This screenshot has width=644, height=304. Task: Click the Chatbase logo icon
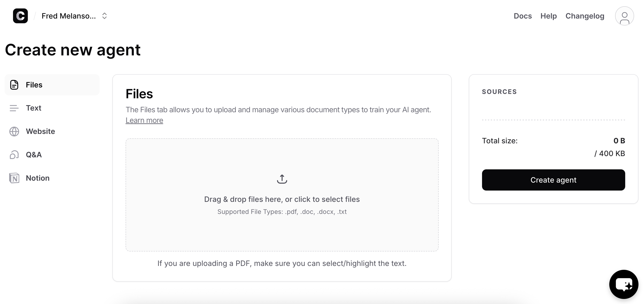tap(20, 16)
